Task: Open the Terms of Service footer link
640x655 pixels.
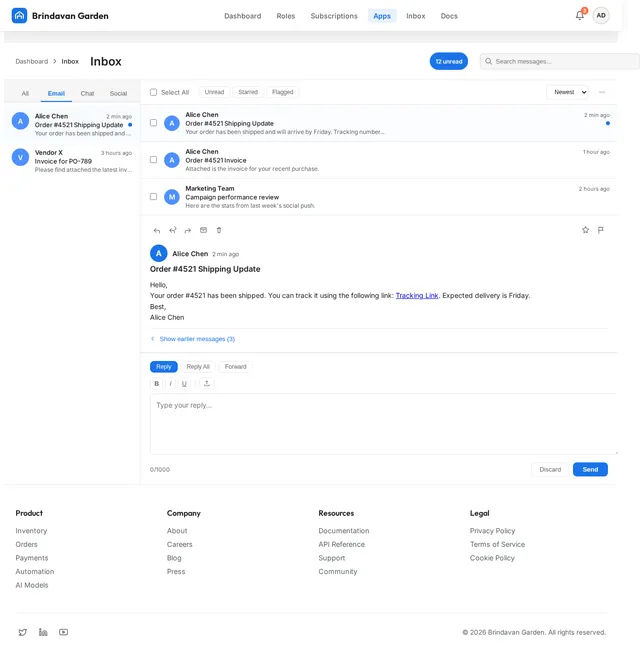Action: tap(497, 544)
